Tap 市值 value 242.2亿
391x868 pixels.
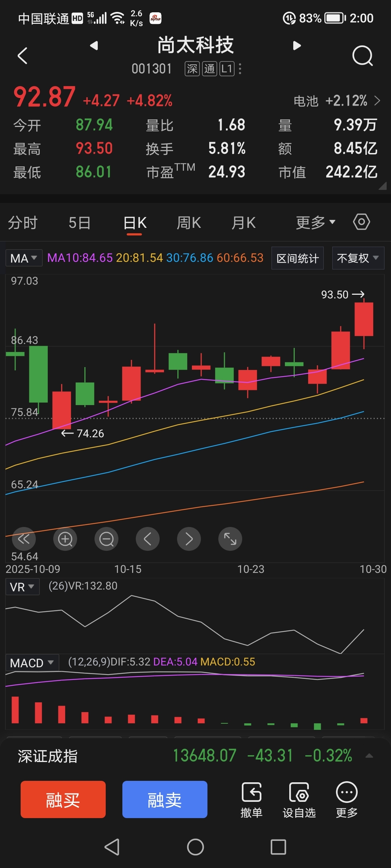click(352, 172)
